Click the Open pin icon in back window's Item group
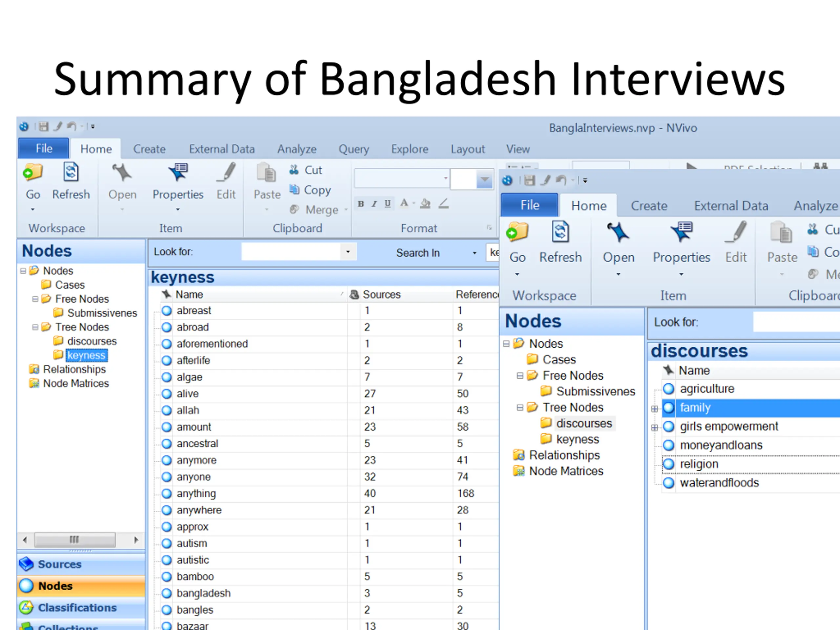Image resolution: width=840 pixels, height=630 pixels. tap(122, 172)
